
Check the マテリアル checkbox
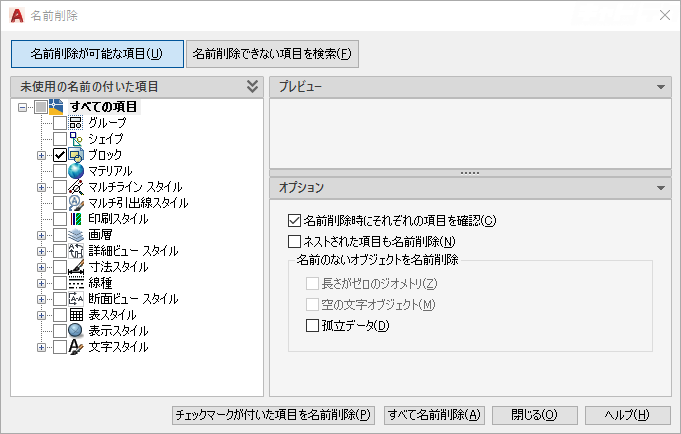click(x=60, y=171)
